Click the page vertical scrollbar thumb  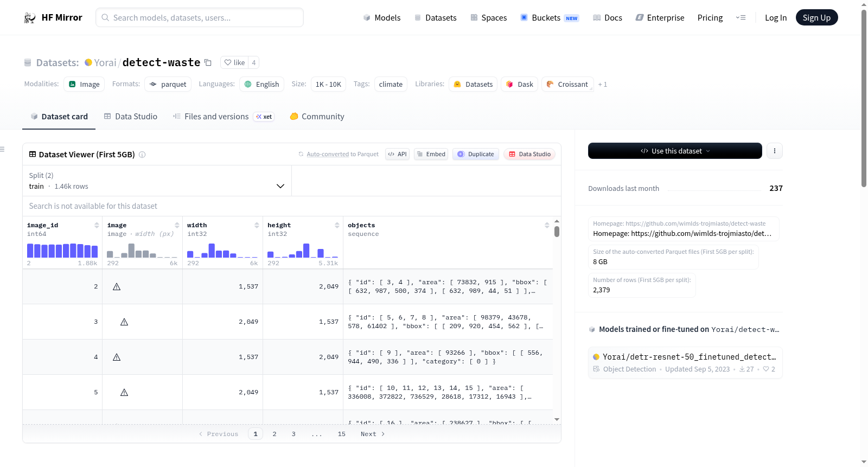coord(864,98)
